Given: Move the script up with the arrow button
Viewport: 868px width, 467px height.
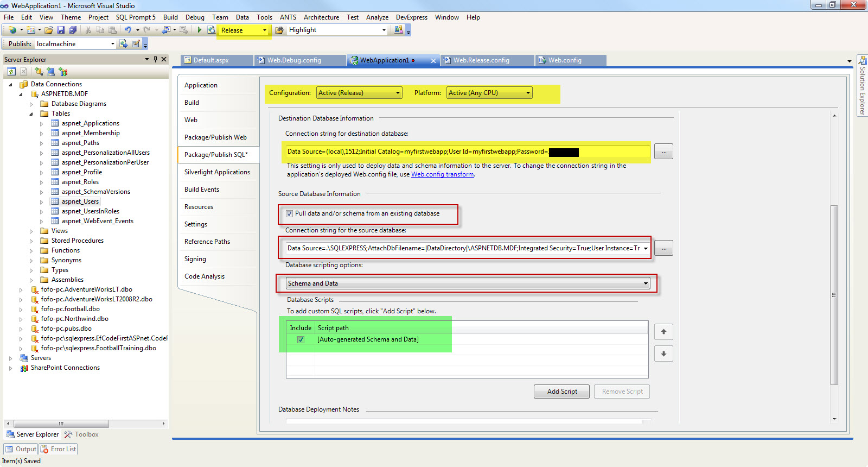Looking at the screenshot, I should (x=663, y=332).
